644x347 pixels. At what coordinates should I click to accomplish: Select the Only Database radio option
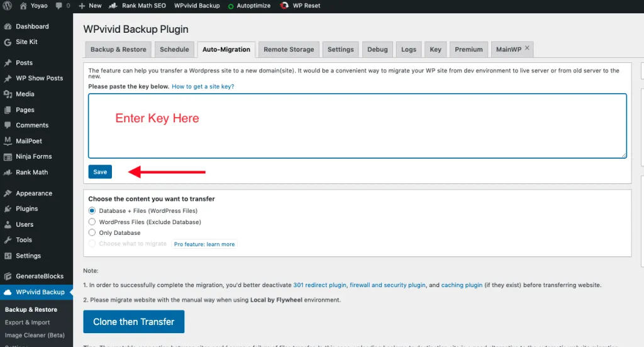(x=92, y=232)
